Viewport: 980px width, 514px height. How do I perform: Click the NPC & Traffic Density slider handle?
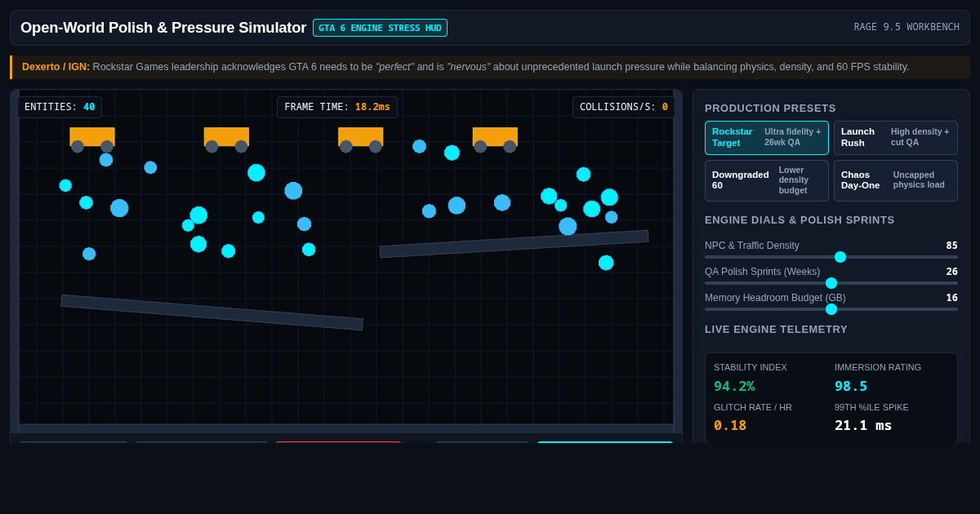[840, 257]
